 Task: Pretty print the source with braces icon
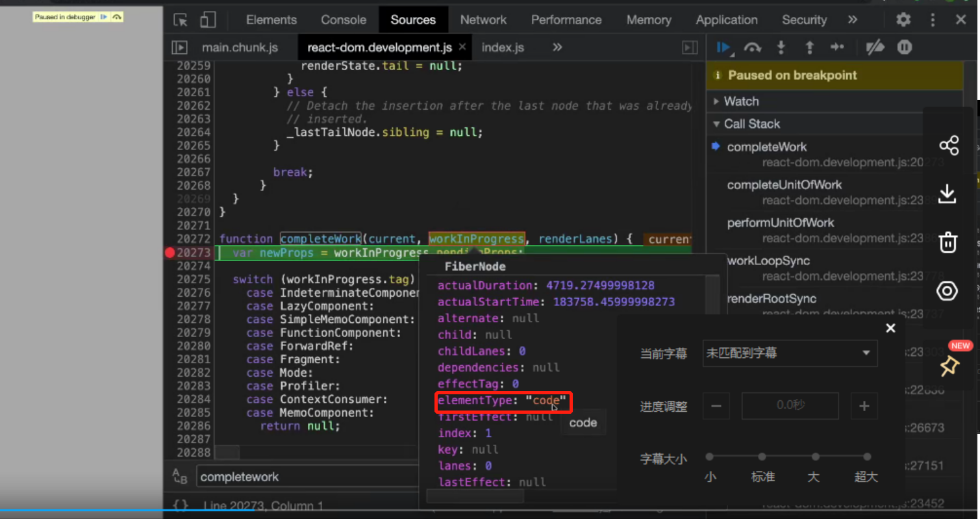point(181,505)
